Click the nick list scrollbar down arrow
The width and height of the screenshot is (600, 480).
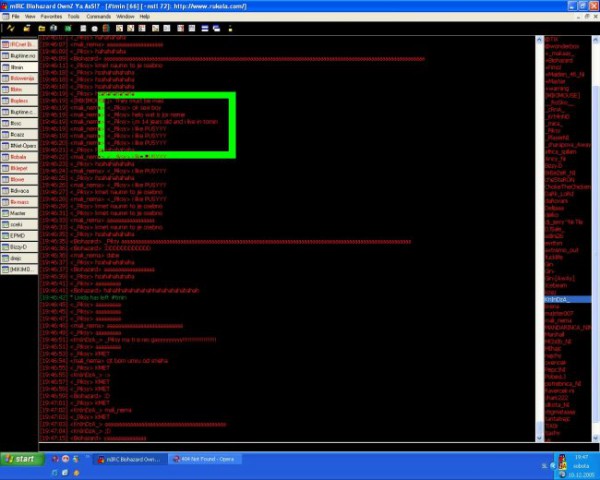pos(595,438)
